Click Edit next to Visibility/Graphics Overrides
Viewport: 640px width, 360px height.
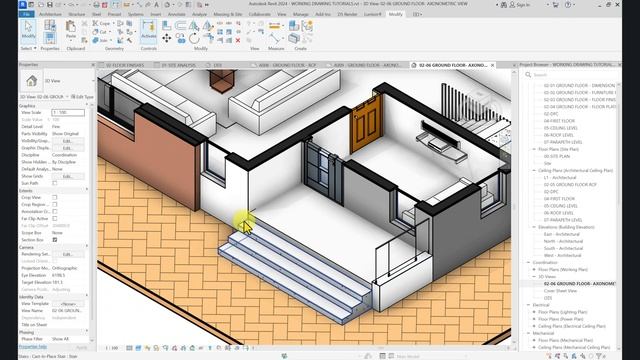67,141
